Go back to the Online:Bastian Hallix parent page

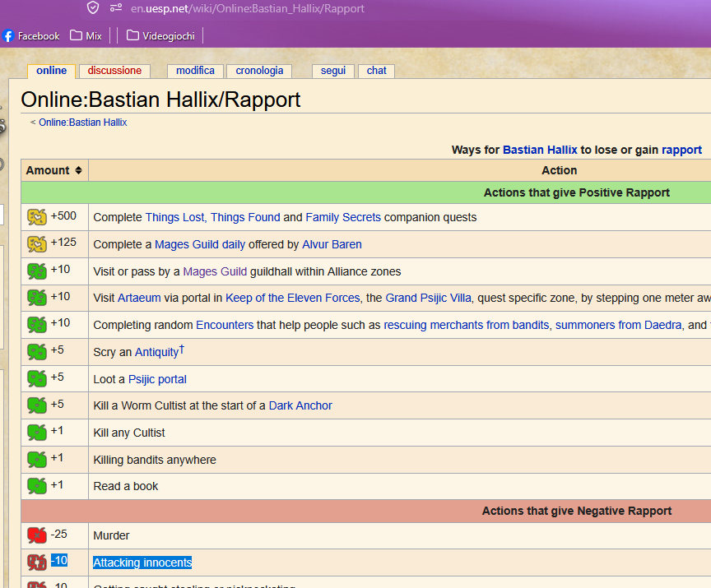pyautogui.click(x=82, y=123)
